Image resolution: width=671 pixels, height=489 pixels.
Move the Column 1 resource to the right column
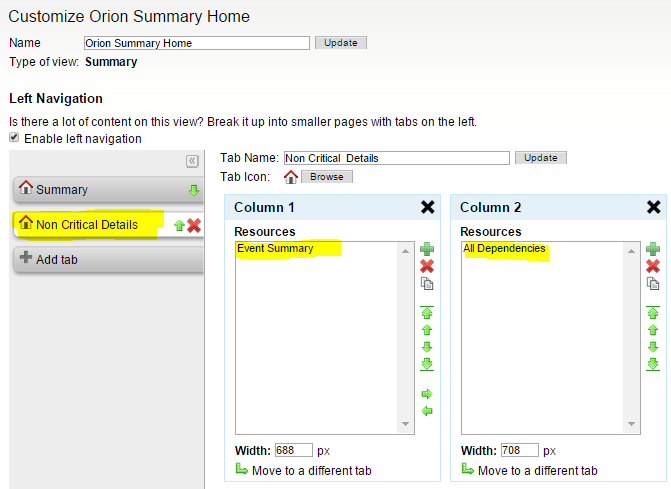coord(427,394)
